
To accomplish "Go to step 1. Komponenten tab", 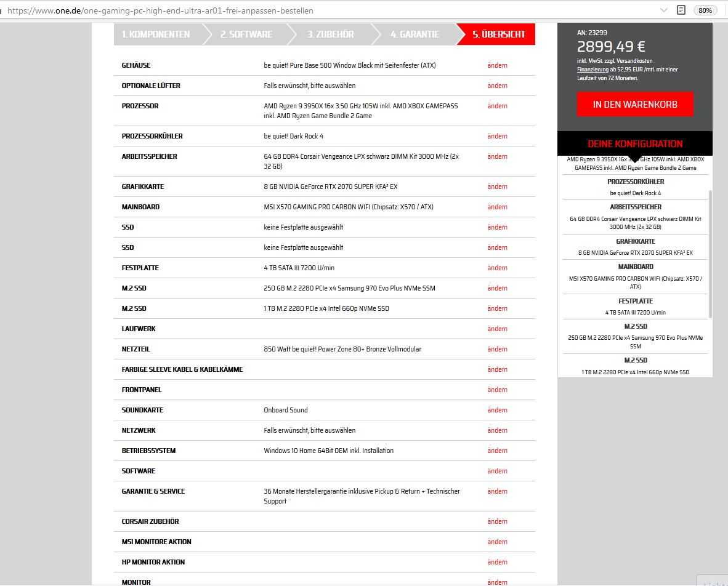I will [x=156, y=34].
